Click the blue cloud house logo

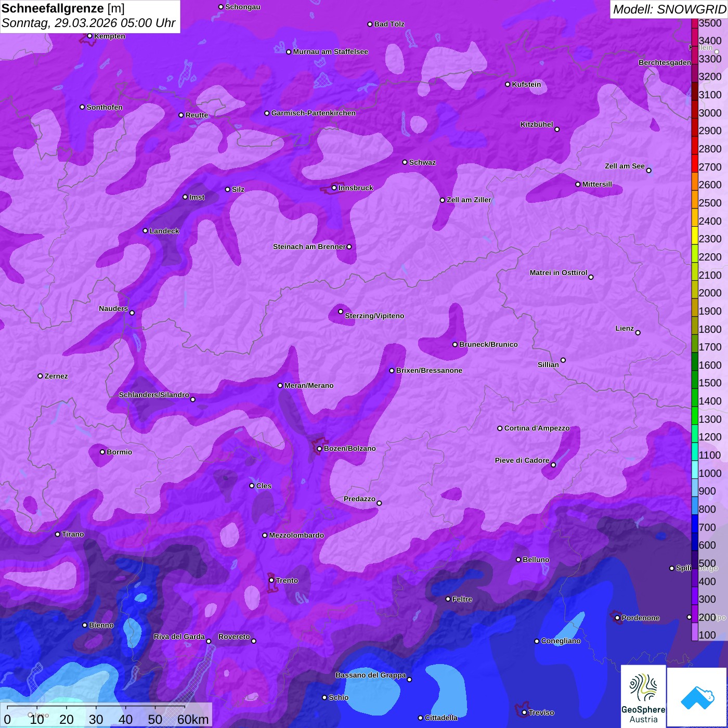pyautogui.click(x=697, y=697)
